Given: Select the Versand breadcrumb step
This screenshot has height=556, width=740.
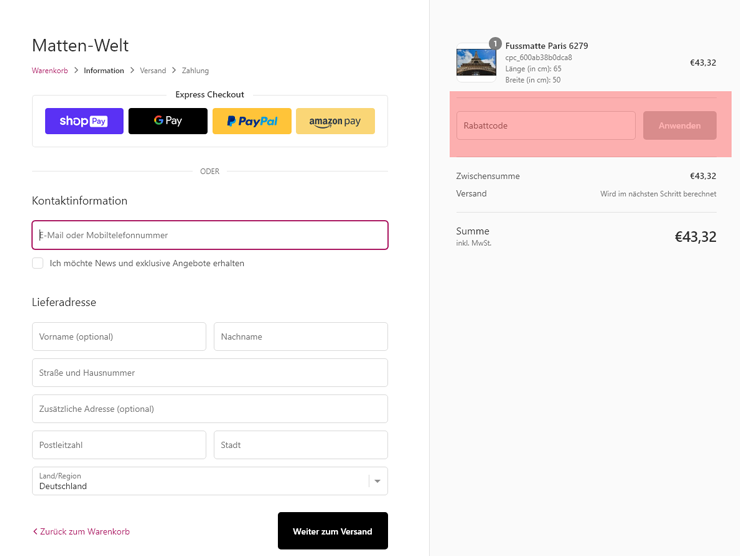Looking at the screenshot, I should click(x=153, y=70).
